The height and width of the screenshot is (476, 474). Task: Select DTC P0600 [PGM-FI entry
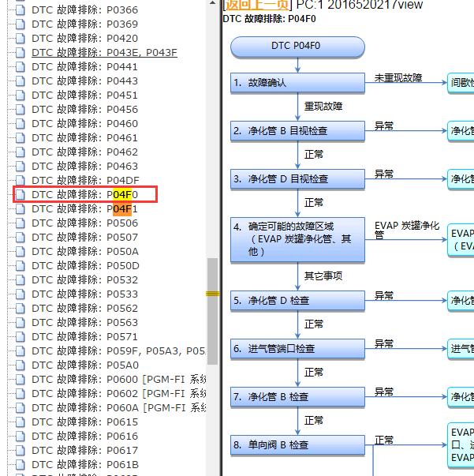(118, 380)
